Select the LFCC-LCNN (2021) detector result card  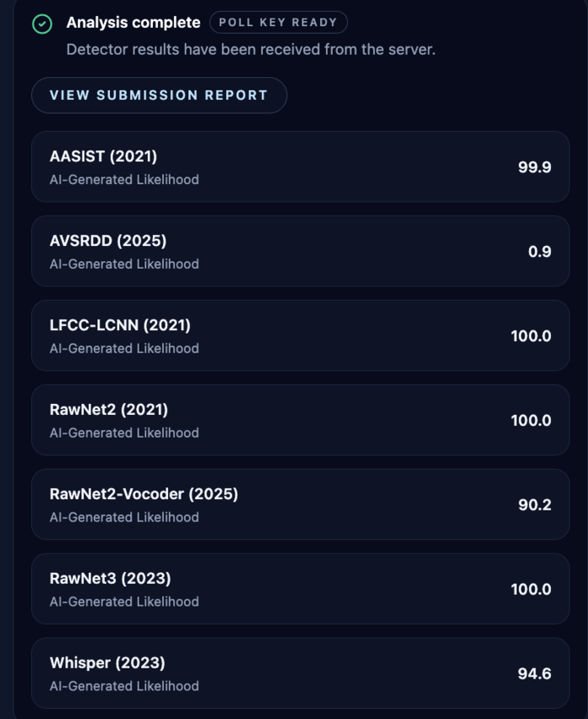point(301,335)
